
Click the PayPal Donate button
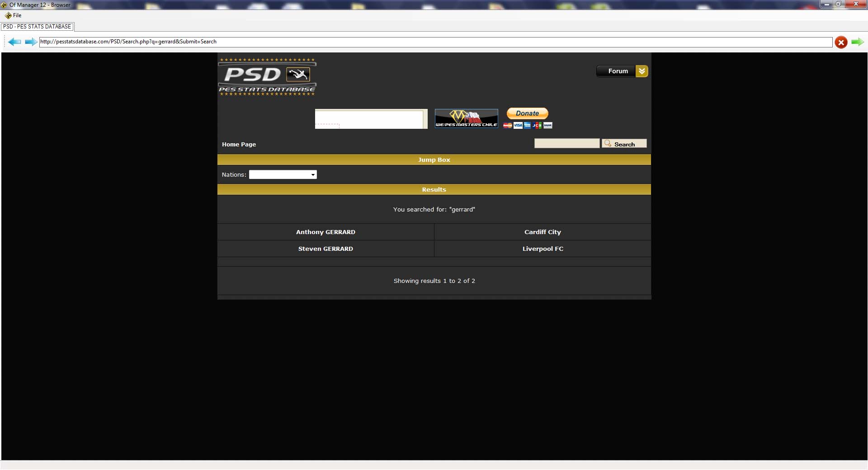point(527,113)
